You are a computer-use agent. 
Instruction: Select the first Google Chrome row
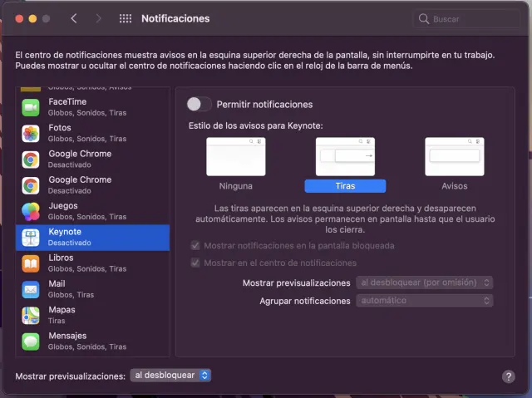tap(92, 160)
